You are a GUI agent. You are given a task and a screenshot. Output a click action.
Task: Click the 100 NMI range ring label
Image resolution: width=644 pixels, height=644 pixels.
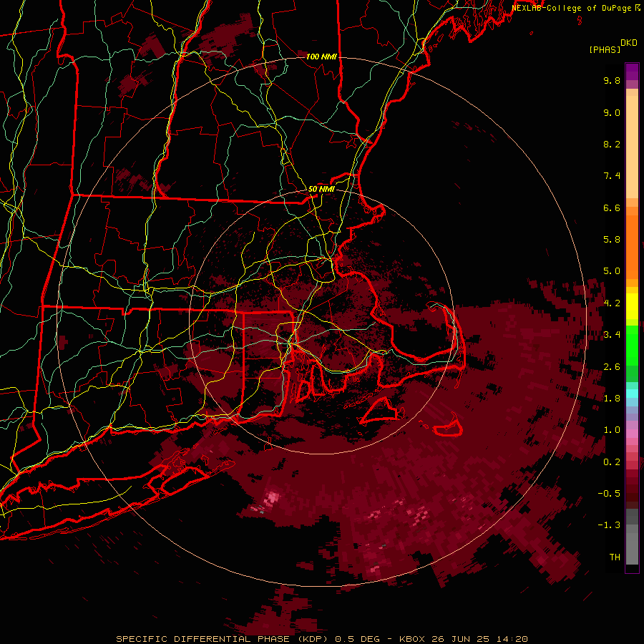pos(321,57)
